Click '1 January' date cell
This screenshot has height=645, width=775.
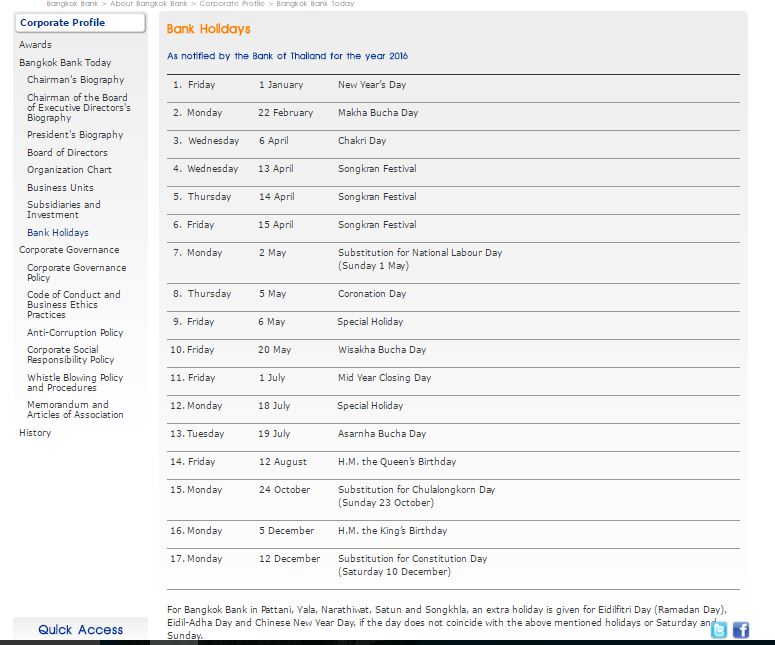coord(281,85)
